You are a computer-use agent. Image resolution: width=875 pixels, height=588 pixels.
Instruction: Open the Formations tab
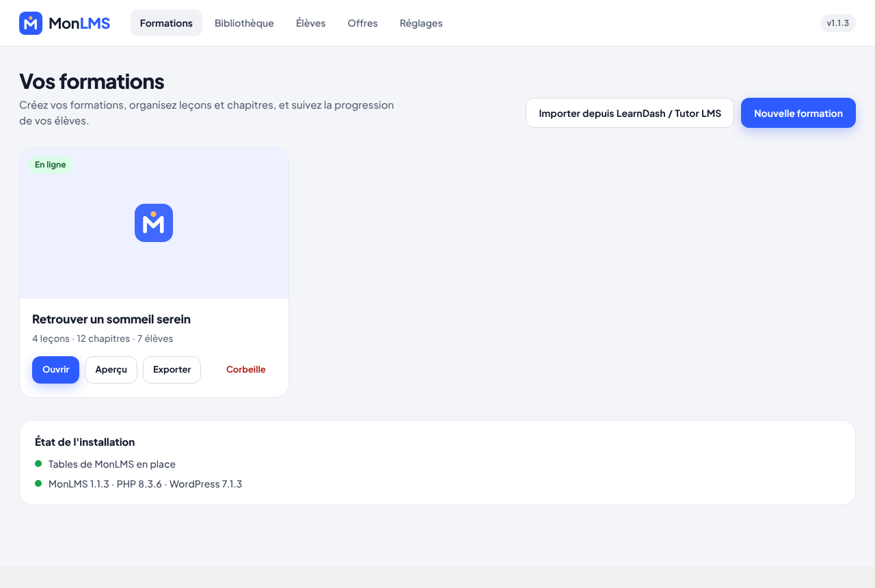click(x=166, y=23)
